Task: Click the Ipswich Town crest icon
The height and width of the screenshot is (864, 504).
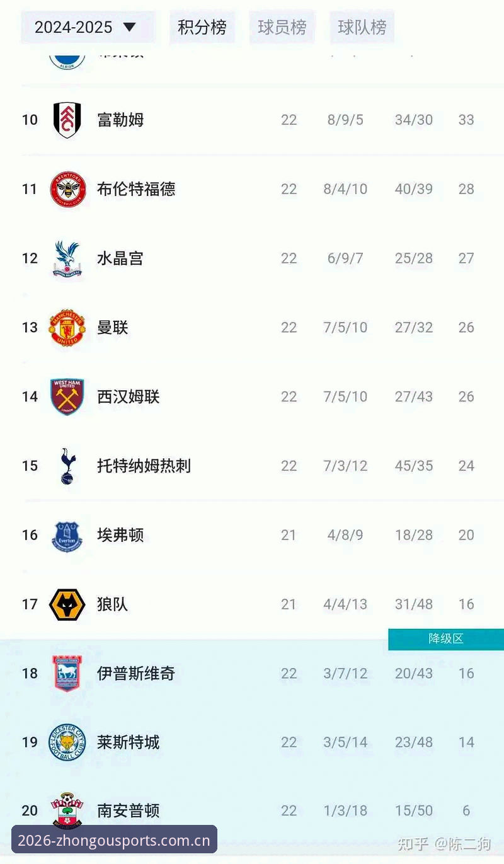Action: [67, 673]
